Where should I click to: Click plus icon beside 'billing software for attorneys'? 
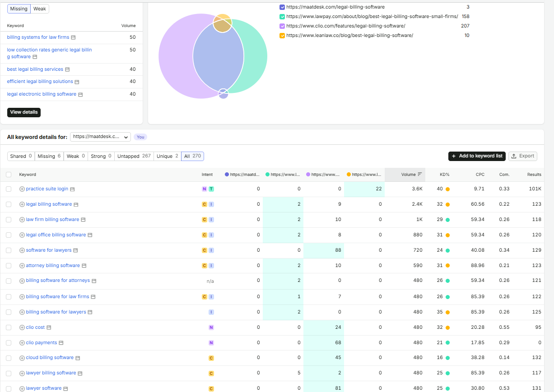(22, 281)
